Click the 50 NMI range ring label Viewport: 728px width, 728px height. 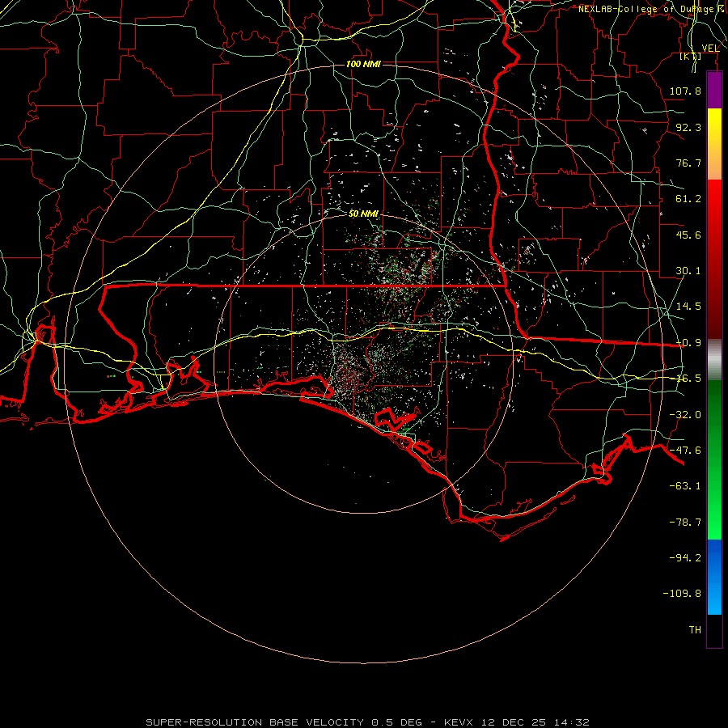coord(363,214)
